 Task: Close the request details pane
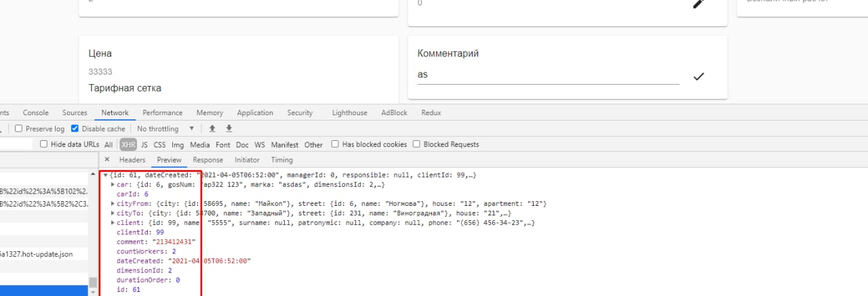point(106,160)
